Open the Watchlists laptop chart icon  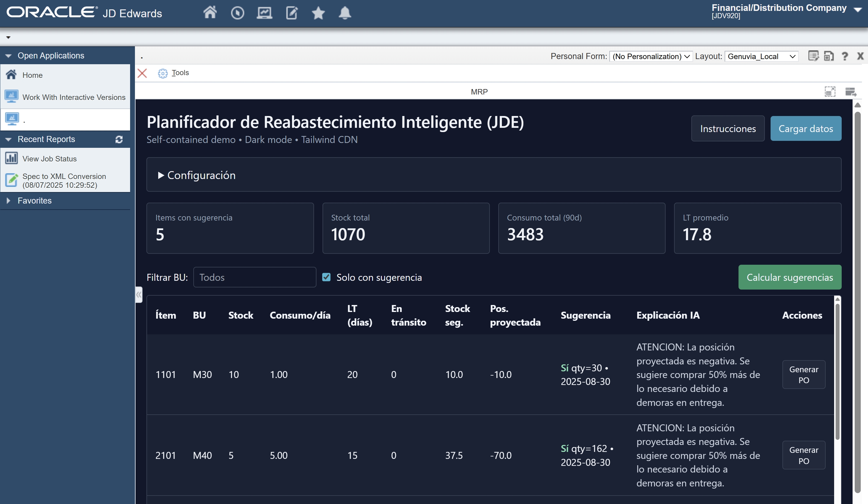(x=264, y=13)
